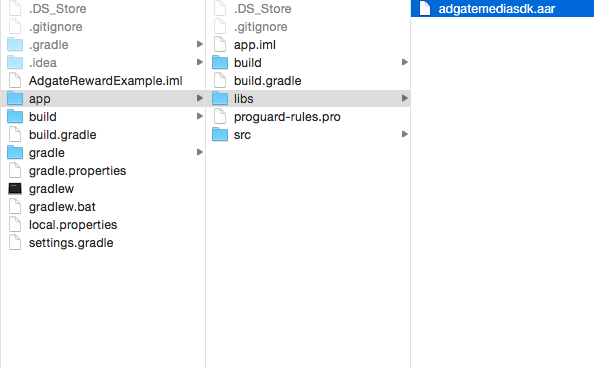The image size is (594, 368).
Task: Select .DS_Store name in app column
Action: (263, 9)
